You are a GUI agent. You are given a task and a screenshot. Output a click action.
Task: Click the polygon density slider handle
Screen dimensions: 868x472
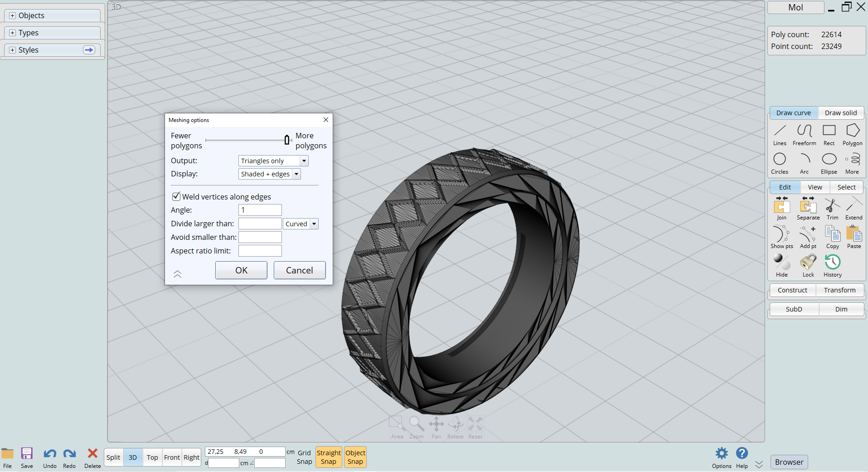287,140
